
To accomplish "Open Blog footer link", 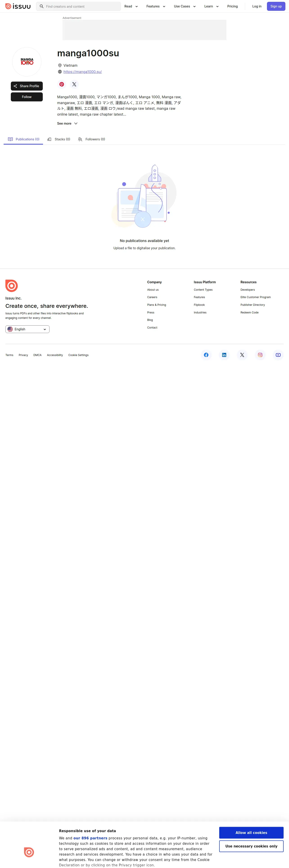I will (150, 320).
